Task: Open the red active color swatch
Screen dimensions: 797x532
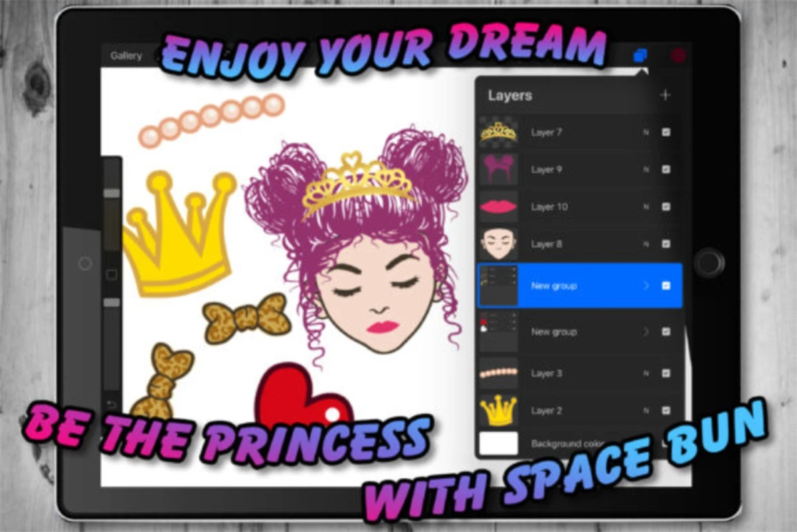Action: (678, 56)
